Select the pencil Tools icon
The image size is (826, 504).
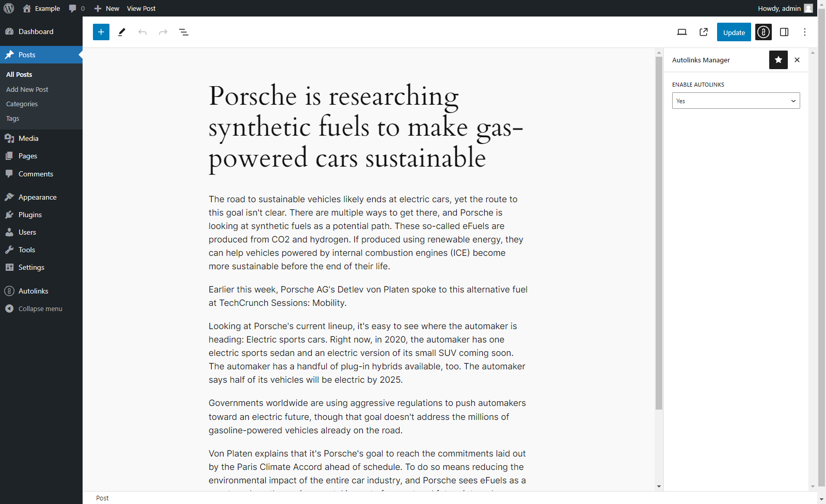click(x=122, y=32)
